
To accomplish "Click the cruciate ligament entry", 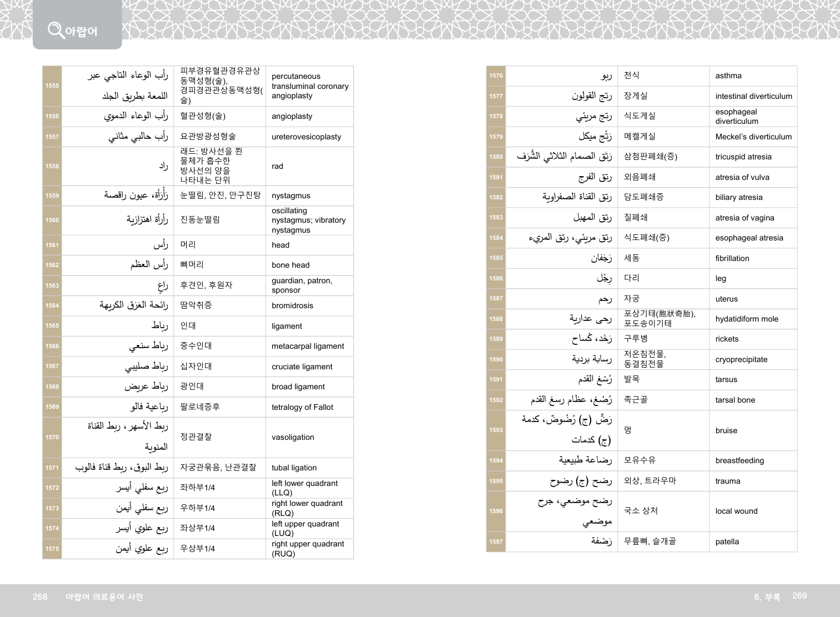I will pyautogui.click(x=302, y=367).
